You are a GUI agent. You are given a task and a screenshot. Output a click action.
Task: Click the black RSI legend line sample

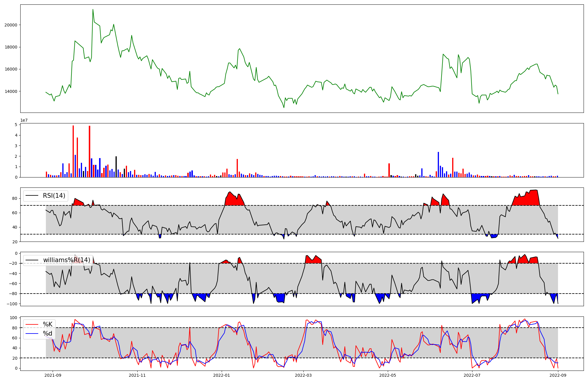point(32,196)
